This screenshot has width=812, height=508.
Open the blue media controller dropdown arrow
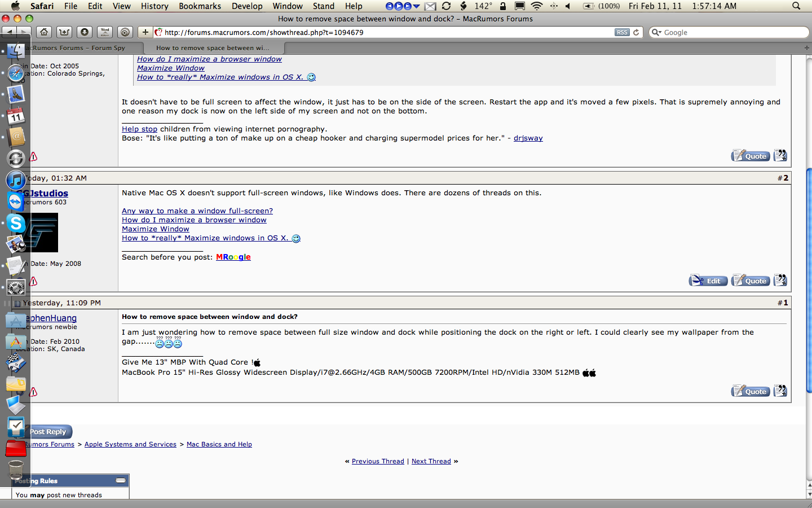click(416, 6)
